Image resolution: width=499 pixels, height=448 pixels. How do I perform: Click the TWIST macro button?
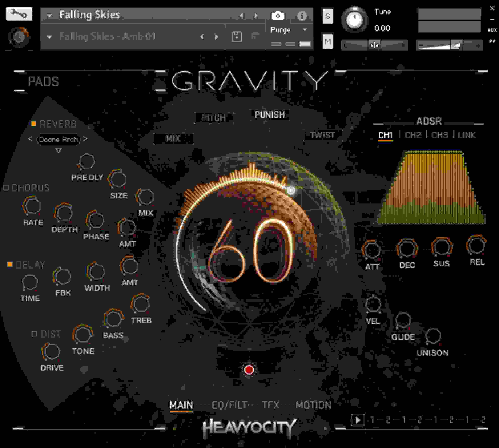(x=323, y=135)
